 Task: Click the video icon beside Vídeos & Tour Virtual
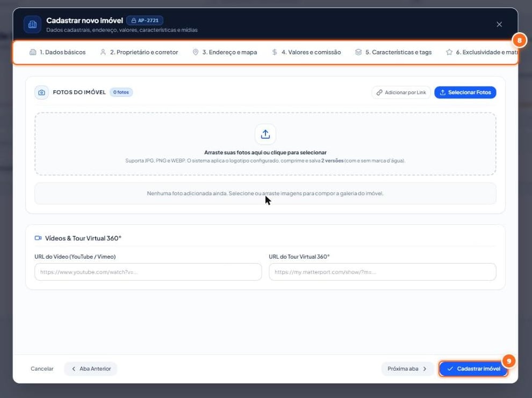38,238
